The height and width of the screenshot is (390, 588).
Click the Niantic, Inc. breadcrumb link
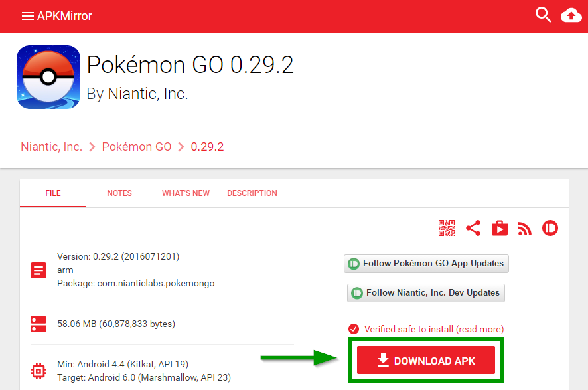(51, 146)
